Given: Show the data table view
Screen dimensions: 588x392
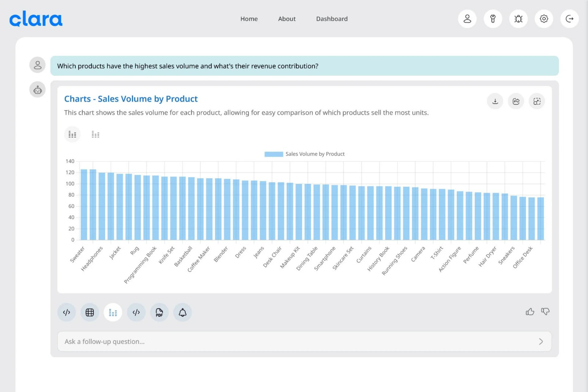Looking at the screenshot, I should point(90,312).
